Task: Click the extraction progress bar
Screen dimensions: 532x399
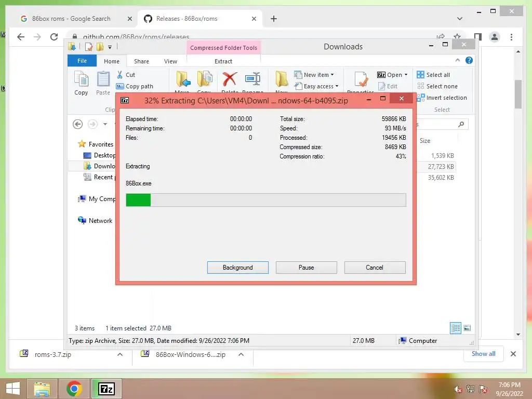Action: point(265,200)
